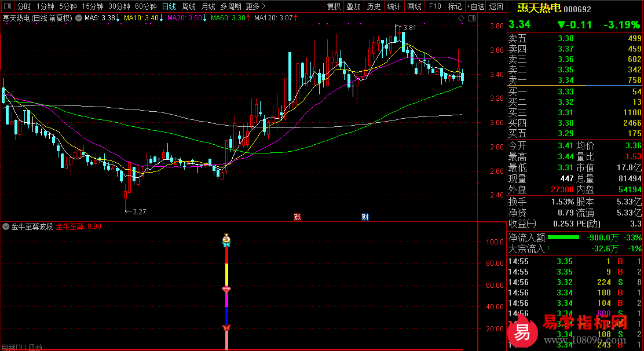Switch to 周线 weekly chart

click(189, 6)
